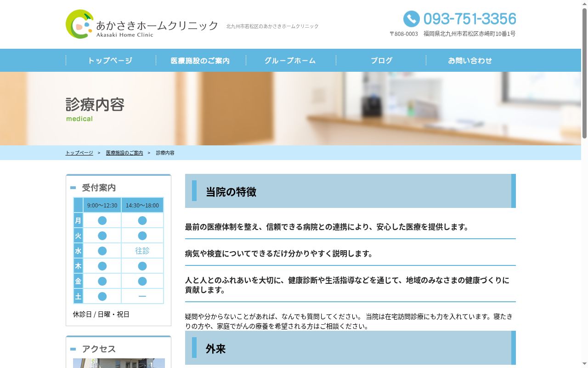Click the line starting 最前の医療体制を整え
Image resolution: width=588 pixels, height=368 pixels.
pos(328,227)
